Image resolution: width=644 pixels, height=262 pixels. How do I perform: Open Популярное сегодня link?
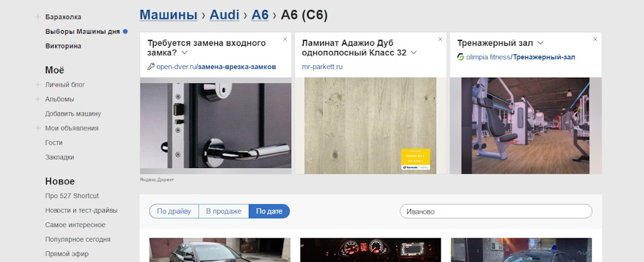point(78,239)
